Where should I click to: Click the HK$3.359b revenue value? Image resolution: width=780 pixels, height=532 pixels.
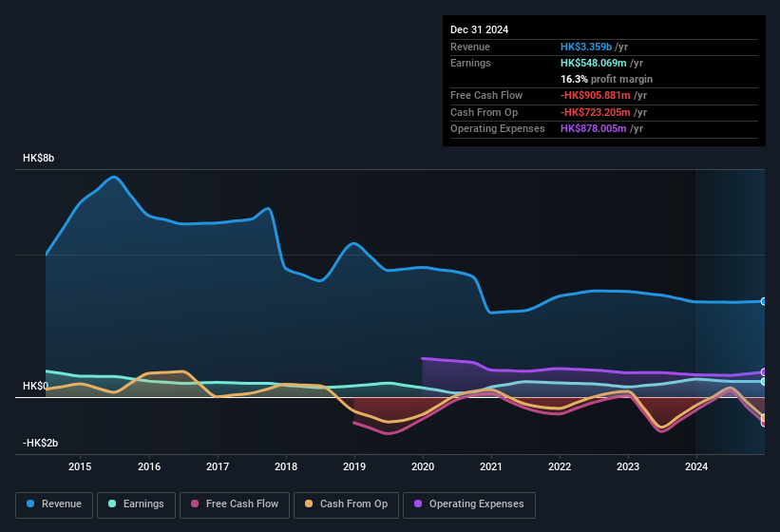[586, 47]
